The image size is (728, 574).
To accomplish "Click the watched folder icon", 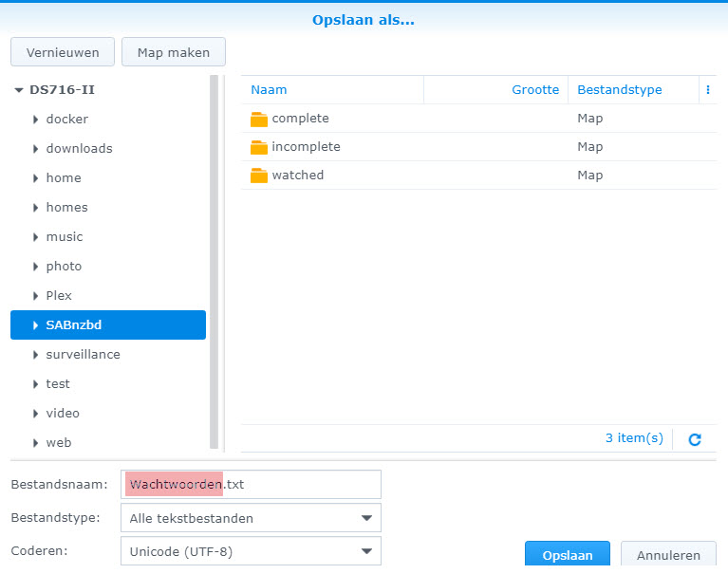I will 259,176.
